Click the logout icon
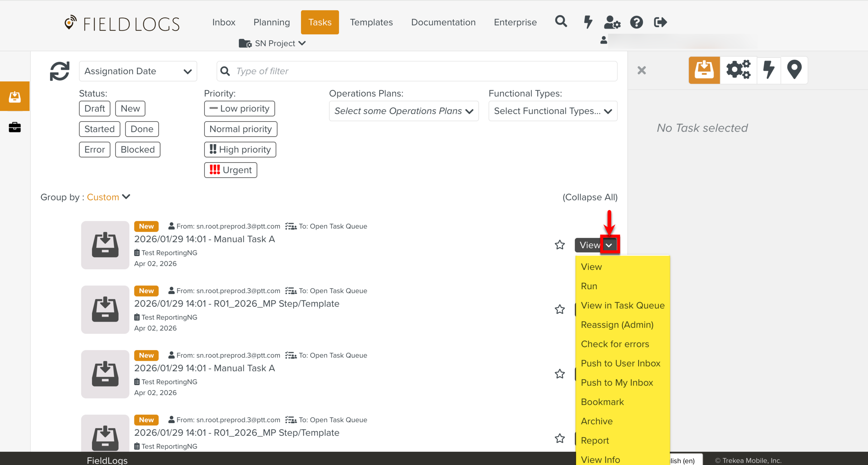The image size is (868, 465). 660,22
